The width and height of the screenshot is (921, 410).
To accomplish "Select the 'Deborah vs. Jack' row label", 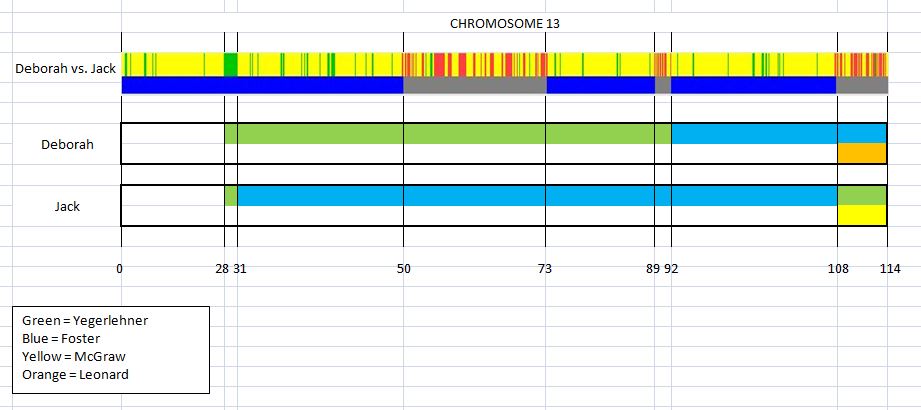I will pos(60,69).
